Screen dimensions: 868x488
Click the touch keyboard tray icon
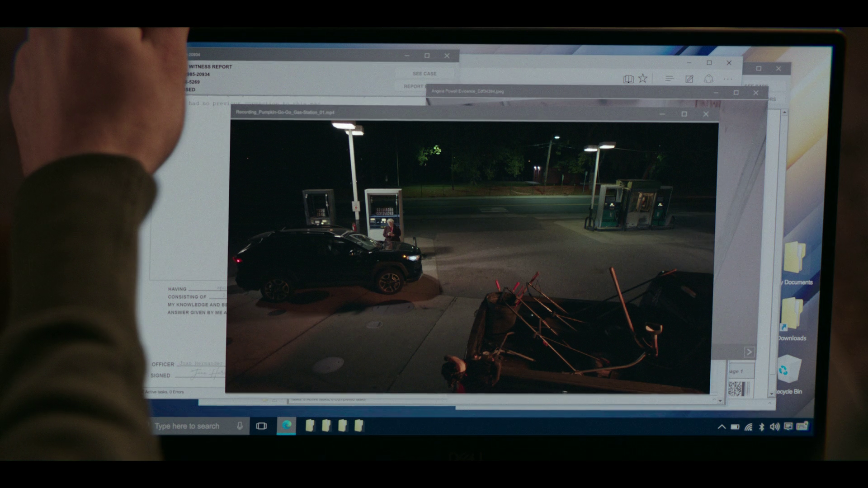coord(802,426)
